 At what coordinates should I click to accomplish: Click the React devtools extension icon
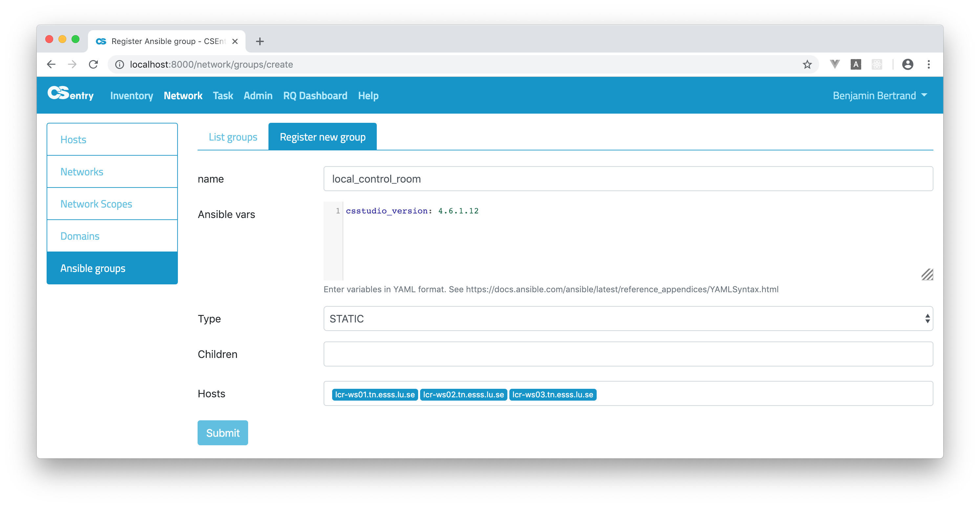point(877,64)
